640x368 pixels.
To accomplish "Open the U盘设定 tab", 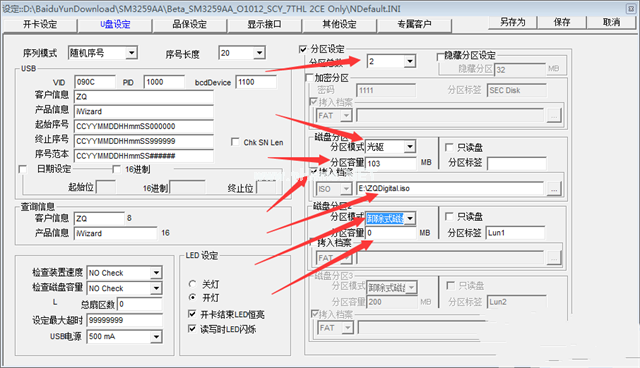I will coord(115,24).
